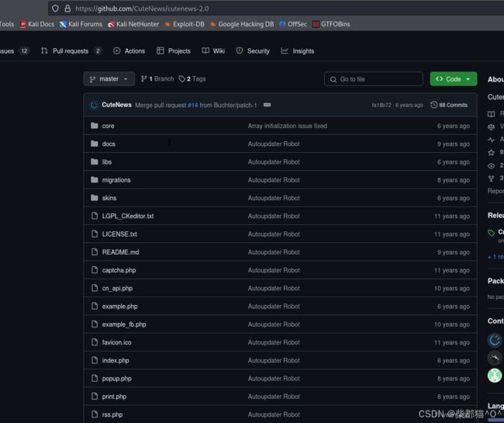
Task: Open the CuteNews author link in commit row
Action: pyautogui.click(x=116, y=105)
